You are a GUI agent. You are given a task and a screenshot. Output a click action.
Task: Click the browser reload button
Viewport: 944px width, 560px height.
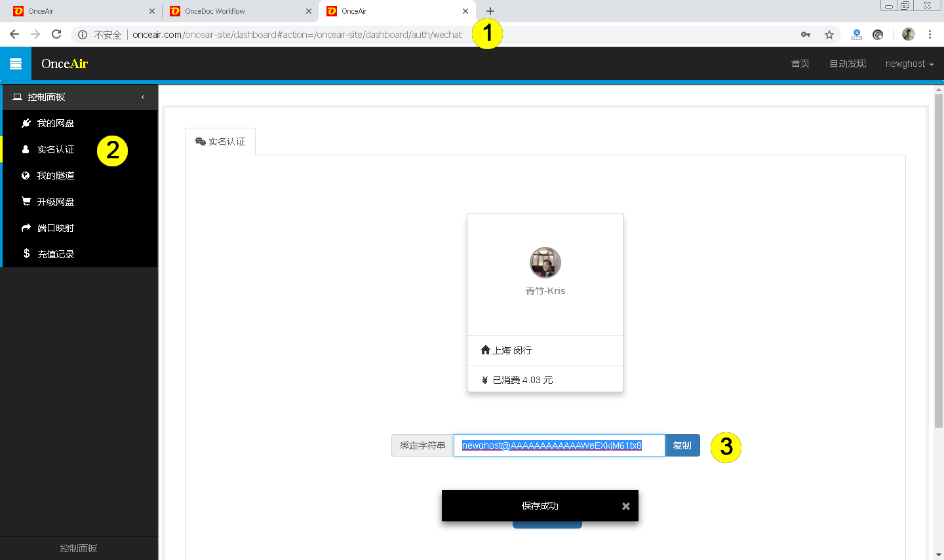pos(56,35)
